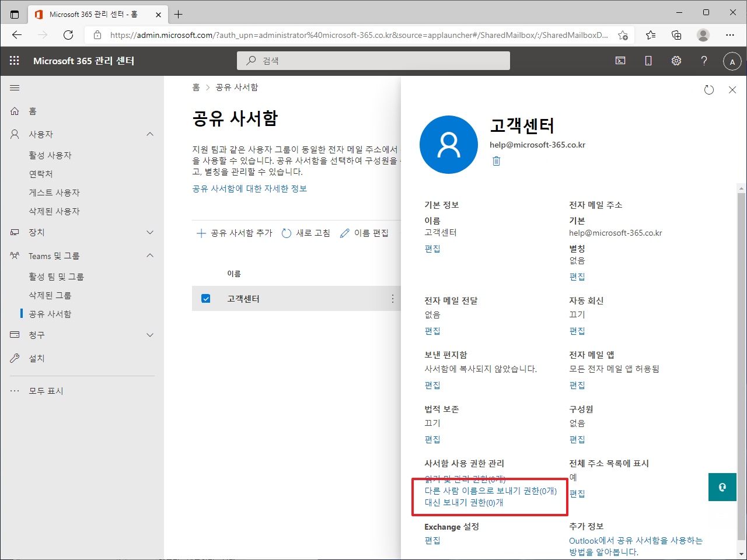The height and width of the screenshot is (560, 747).
Task: Open 연락처 in sidebar
Action: click(41, 174)
